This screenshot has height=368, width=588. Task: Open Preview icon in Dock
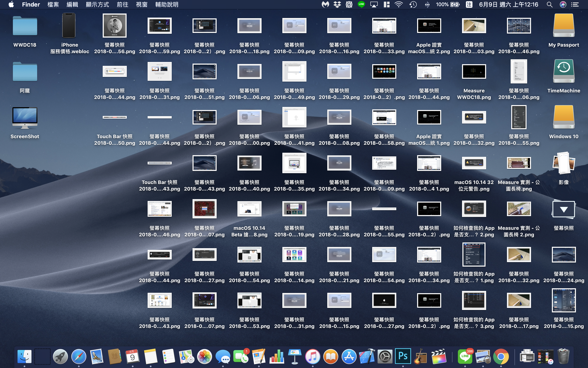pyautogui.click(x=483, y=356)
